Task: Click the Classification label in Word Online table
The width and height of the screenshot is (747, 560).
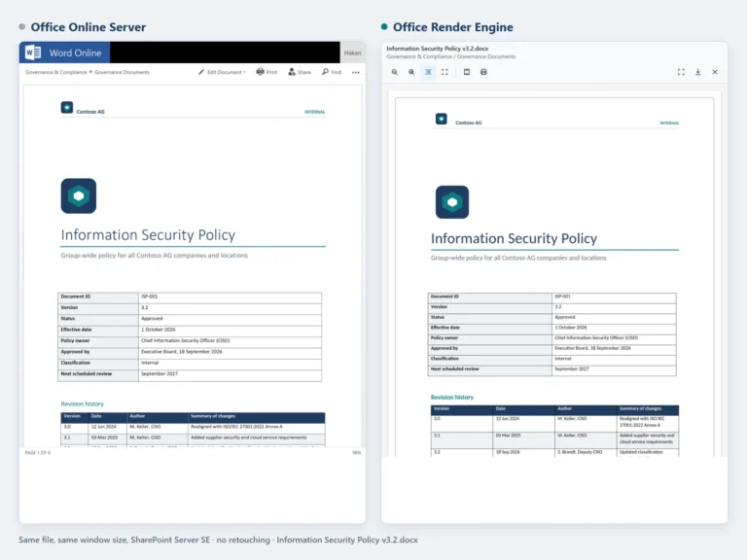Action: click(75, 363)
